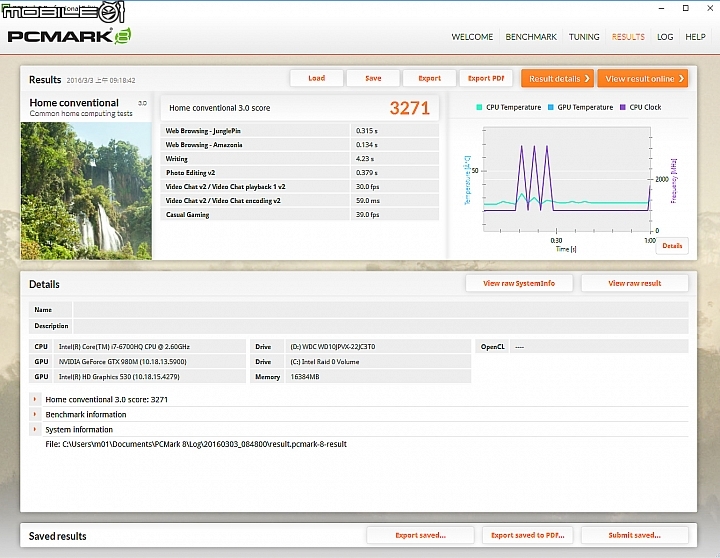
Task: Click the PCMark 8 logo
Action: tap(69, 36)
